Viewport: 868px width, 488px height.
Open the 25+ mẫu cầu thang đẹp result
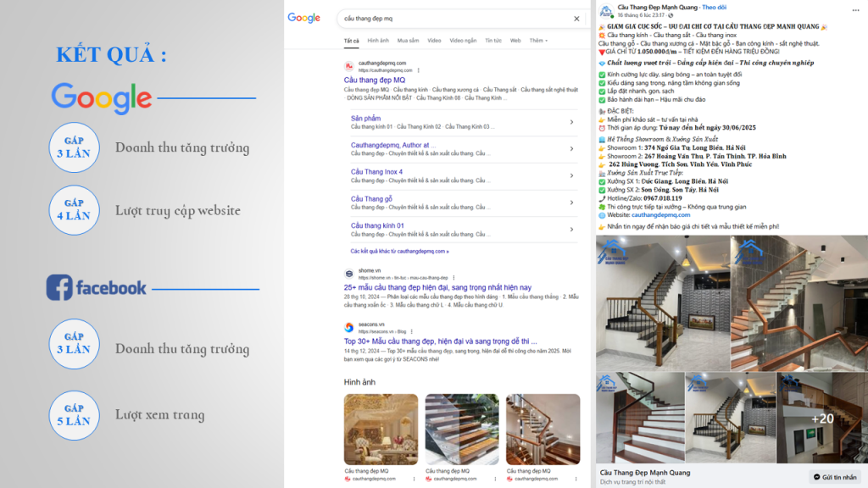pyautogui.click(x=437, y=288)
